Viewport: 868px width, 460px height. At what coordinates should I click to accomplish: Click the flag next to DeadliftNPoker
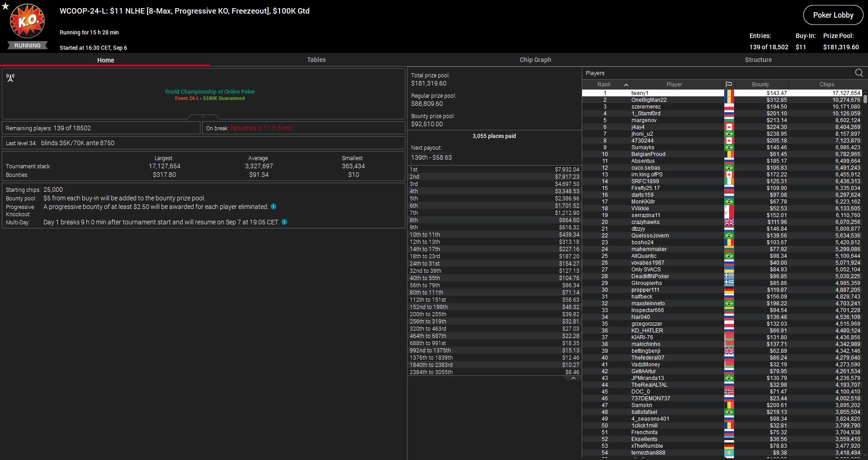tap(729, 276)
